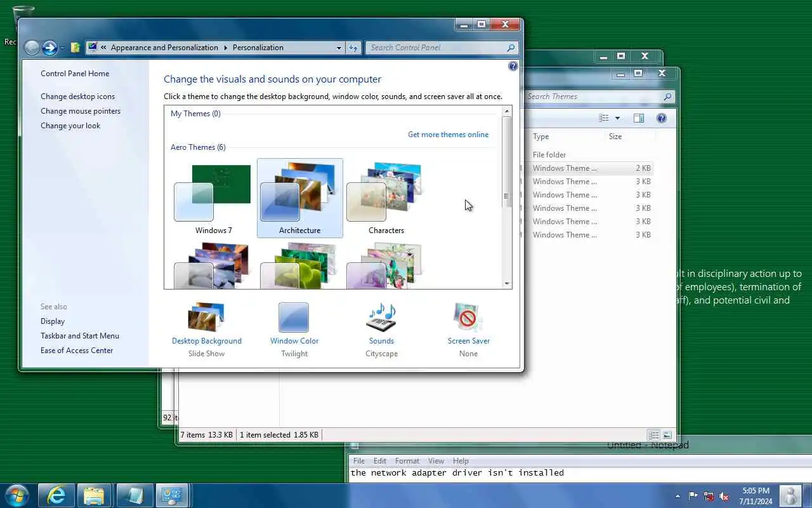
Task: Open Get more themes online link
Action: click(x=448, y=135)
